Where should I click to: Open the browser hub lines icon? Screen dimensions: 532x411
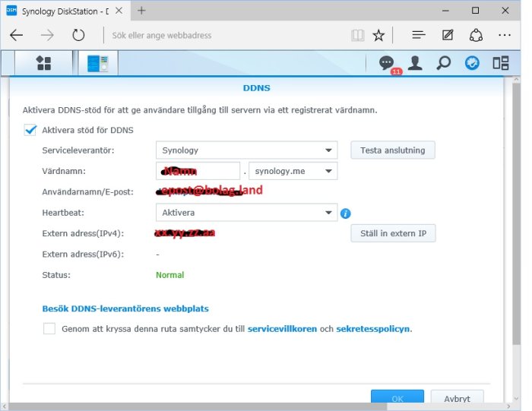(419, 35)
